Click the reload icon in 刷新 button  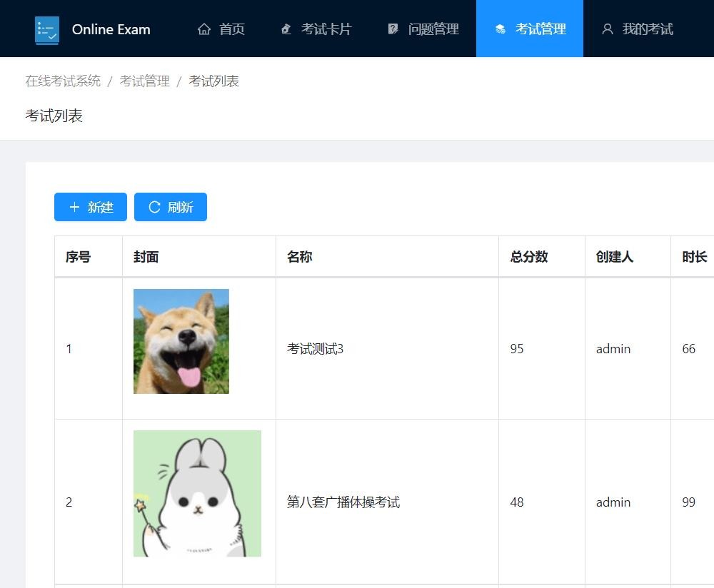coord(154,207)
